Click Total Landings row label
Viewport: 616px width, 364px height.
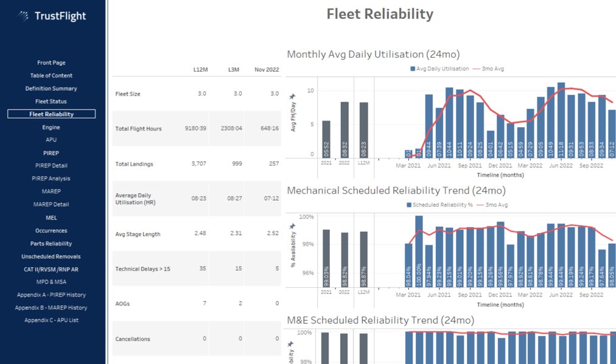click(x=134, y=164)
